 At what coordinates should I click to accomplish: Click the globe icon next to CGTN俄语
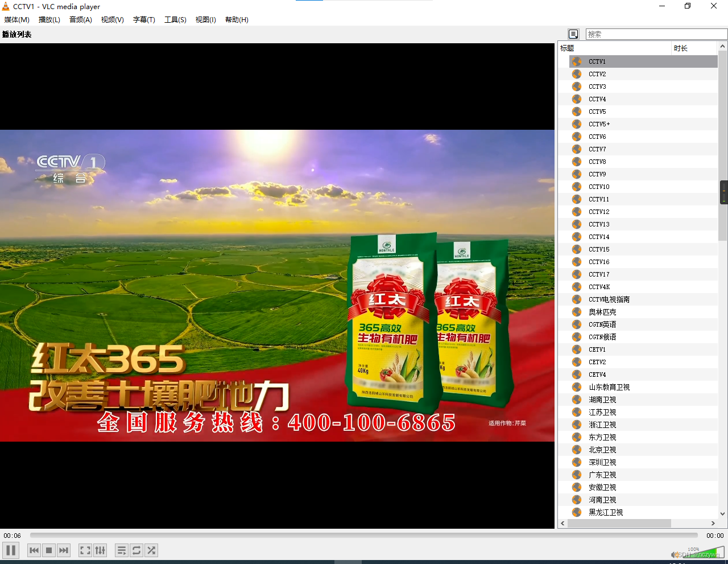[x=577, y=337]
